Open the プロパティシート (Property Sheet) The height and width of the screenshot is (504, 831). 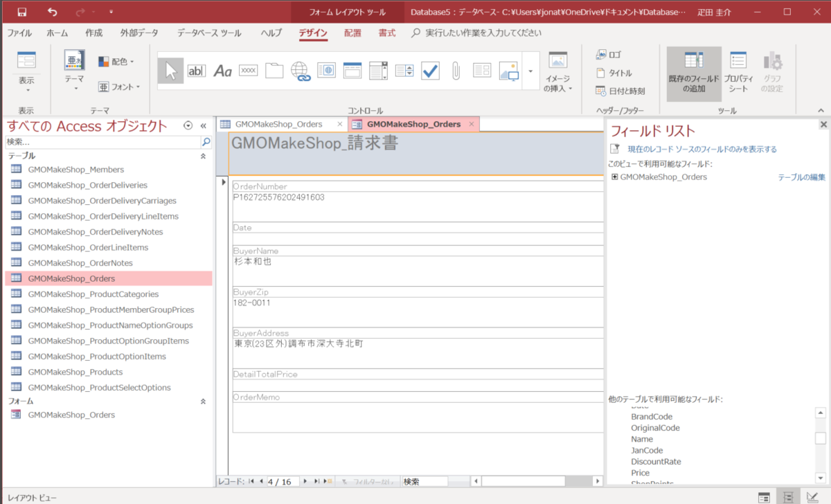(x=738, y=72)
